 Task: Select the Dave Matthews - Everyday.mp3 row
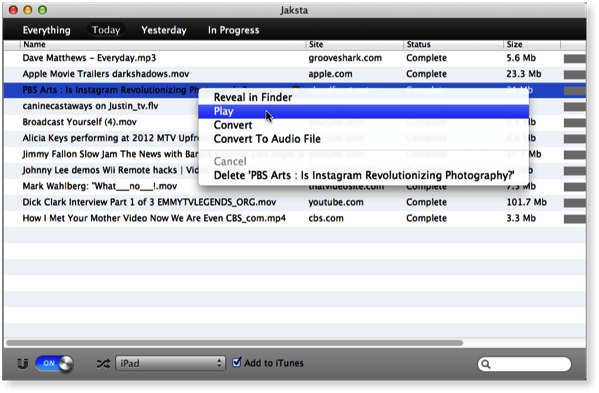[295, 58]
